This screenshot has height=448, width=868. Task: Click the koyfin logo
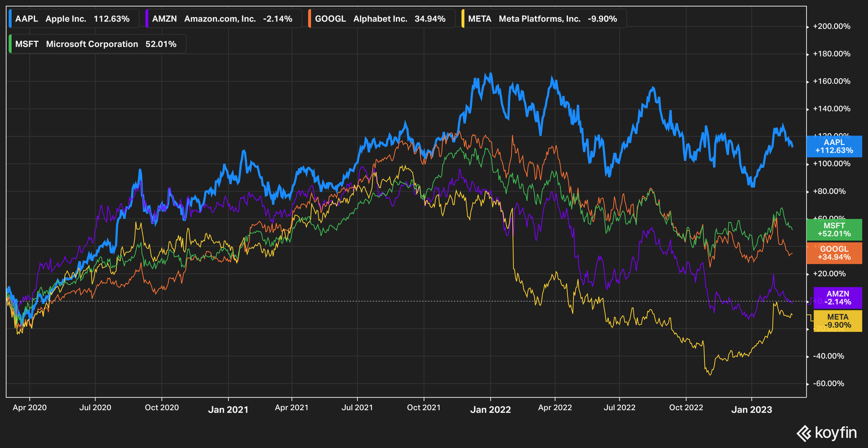point(827,433)
